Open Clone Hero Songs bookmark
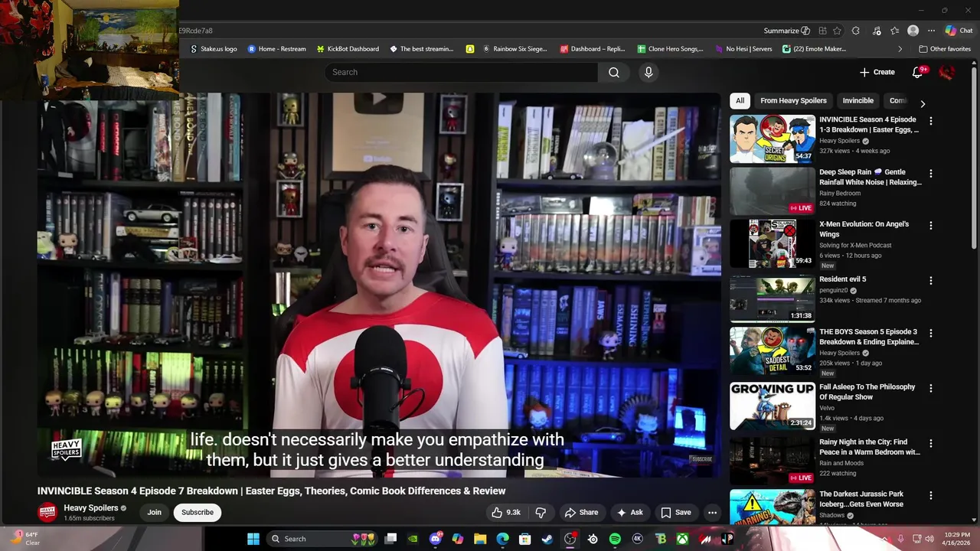980x551 pixels. click(x=671, y=49)
